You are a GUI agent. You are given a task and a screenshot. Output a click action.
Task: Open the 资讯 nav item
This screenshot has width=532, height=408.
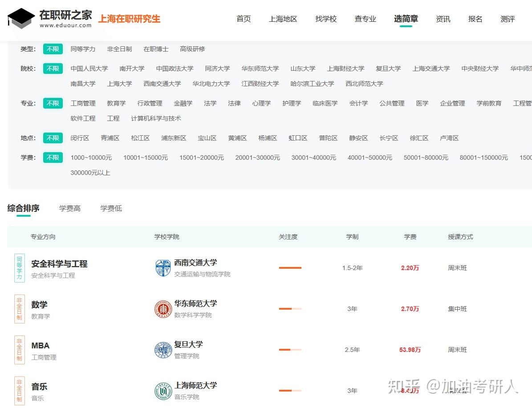[443, 19]
